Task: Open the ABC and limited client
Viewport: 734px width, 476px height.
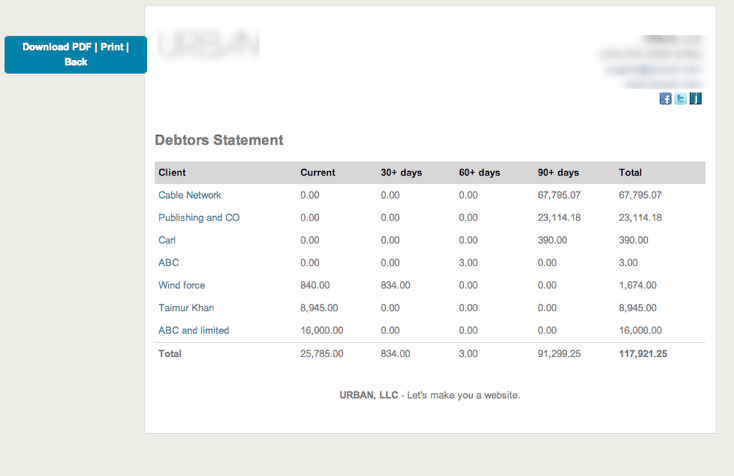Action: point(193,330)
